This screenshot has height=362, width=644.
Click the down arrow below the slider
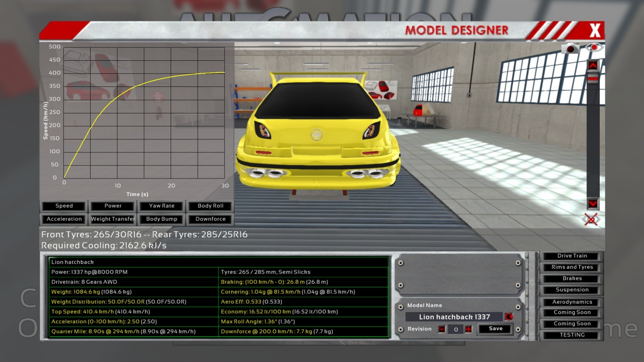tap(593, 204)
